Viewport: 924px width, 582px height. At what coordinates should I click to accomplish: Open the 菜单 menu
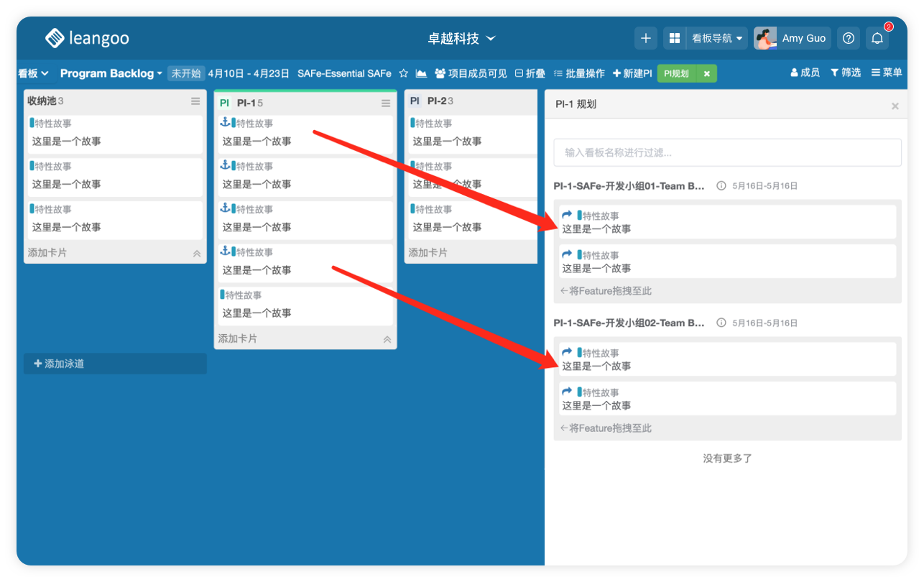click(887, 73)
